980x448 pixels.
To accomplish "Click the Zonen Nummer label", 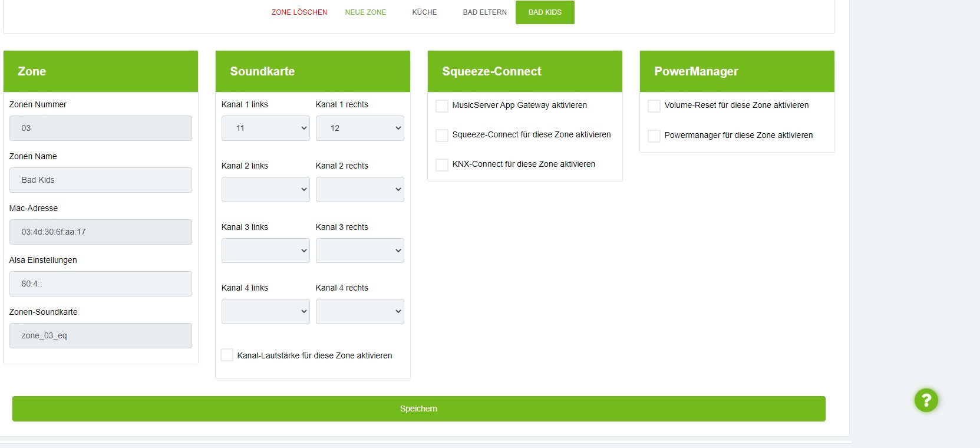I will tap(38, 104).
